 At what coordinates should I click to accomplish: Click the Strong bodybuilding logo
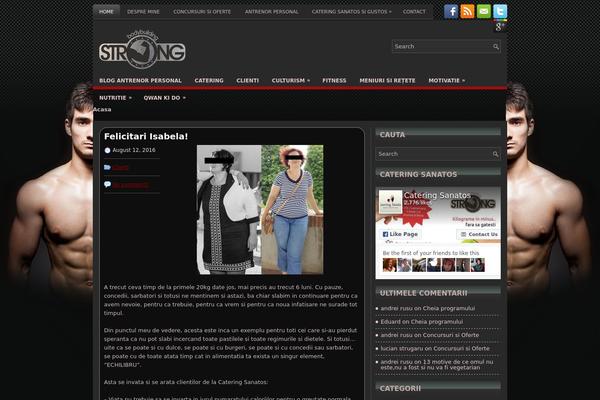(142, 50)
